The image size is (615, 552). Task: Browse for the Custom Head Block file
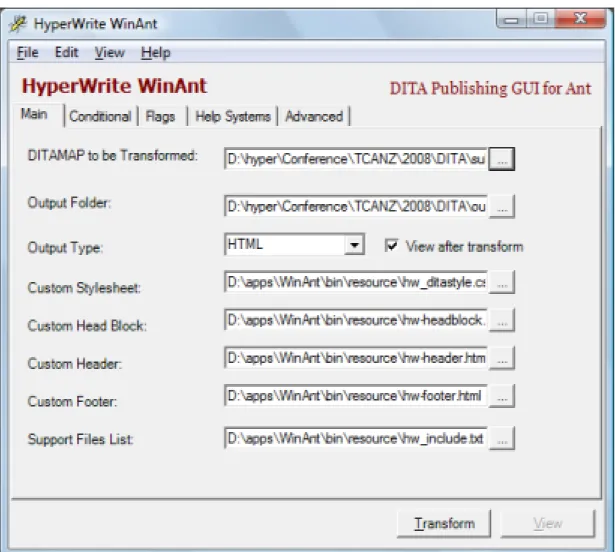click(x=502, y=320)
